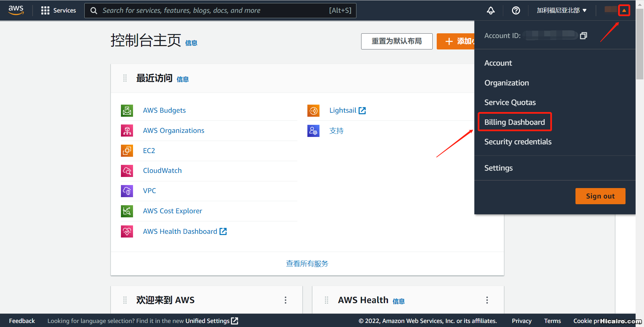Open 欢迎来到 AWS widget options menu
This screenshot has height=327, width=644.
[x=286, y=300]
